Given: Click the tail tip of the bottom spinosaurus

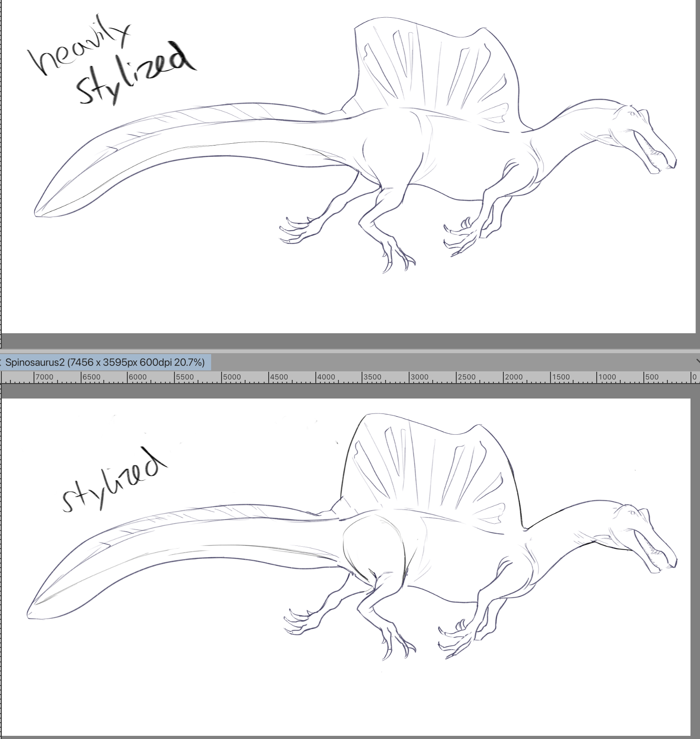Looking at the screenshot, I should point(30,614).
